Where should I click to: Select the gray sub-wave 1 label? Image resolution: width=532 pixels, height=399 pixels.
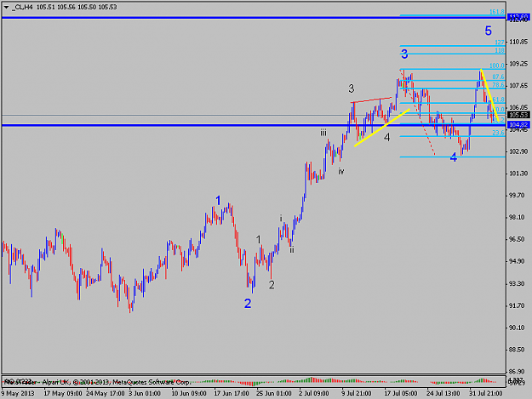[x=259, y=240]
